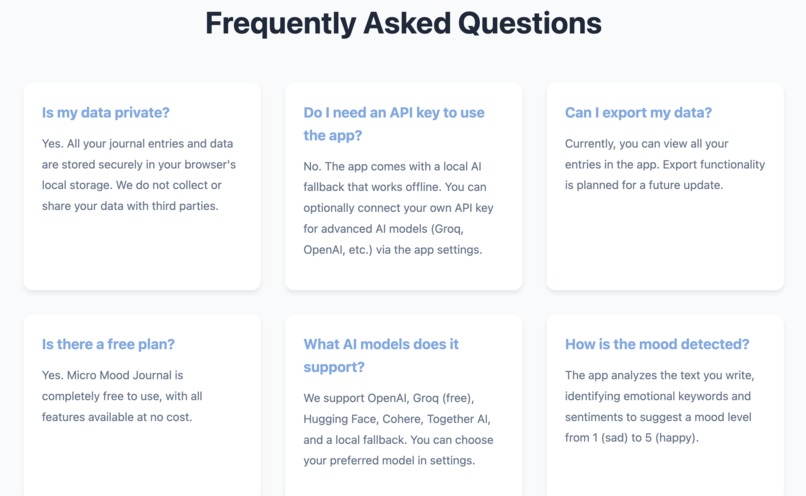Click the Micro Mood Journal free answer paragraph

[x=122, y=396]
